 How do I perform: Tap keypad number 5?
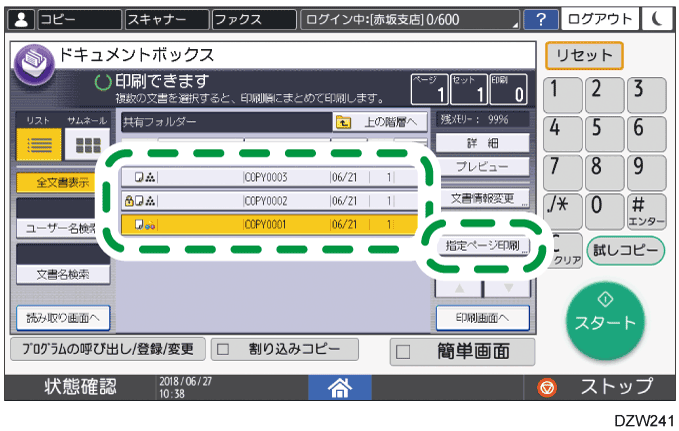(605, 134)
